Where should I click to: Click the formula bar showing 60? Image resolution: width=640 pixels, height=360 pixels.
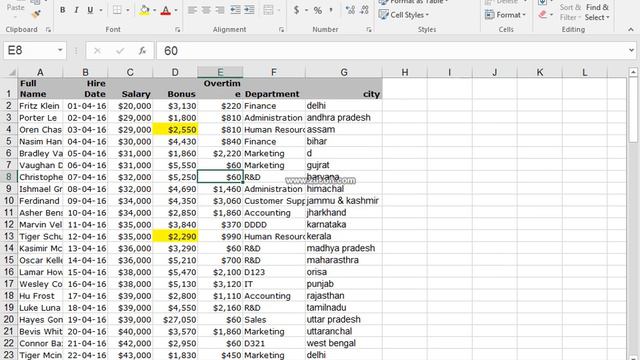click(x=391, y=51)
